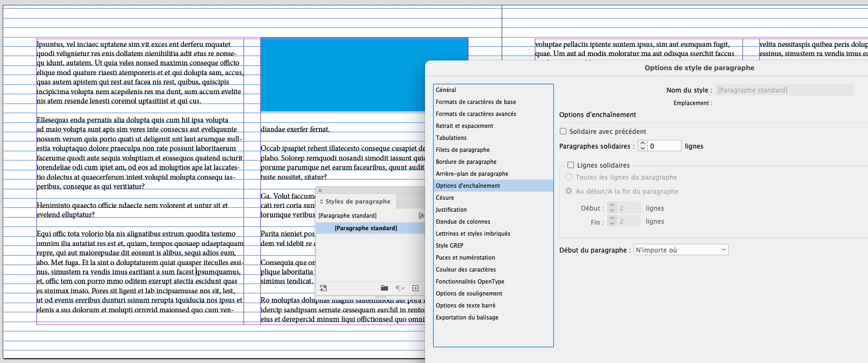Open the Général section
868x363 pixels.
pyautogui.click(x=493, y=90)
